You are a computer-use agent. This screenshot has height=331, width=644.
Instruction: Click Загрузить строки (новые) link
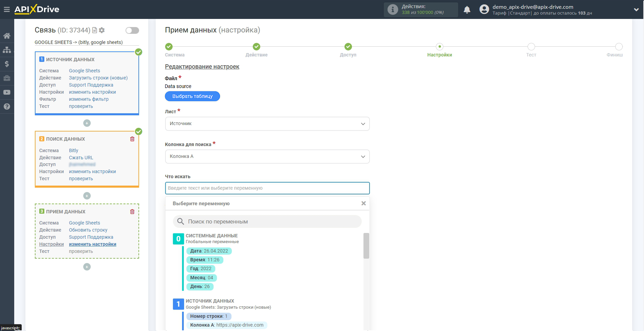pyautogui.click(x=98, y=78)
